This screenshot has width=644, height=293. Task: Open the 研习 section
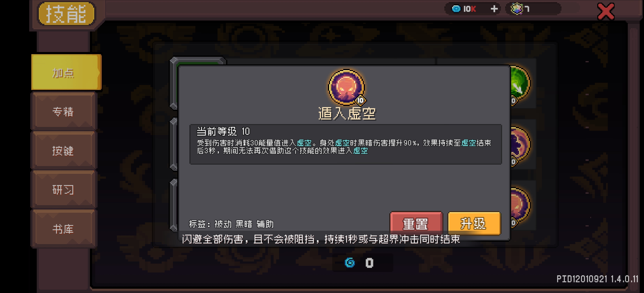pyautogui.click(x=63, y=189)
